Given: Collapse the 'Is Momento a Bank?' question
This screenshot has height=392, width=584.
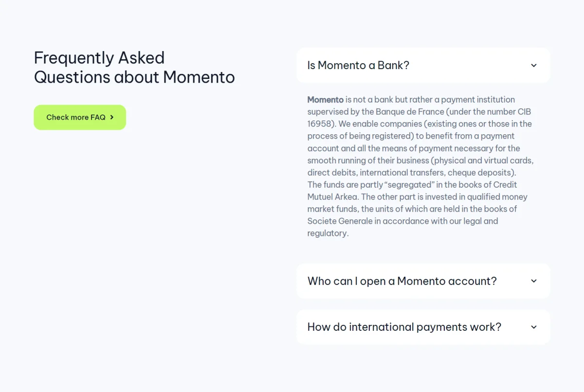Looking at the screenshot, I should tap(423, 65).
